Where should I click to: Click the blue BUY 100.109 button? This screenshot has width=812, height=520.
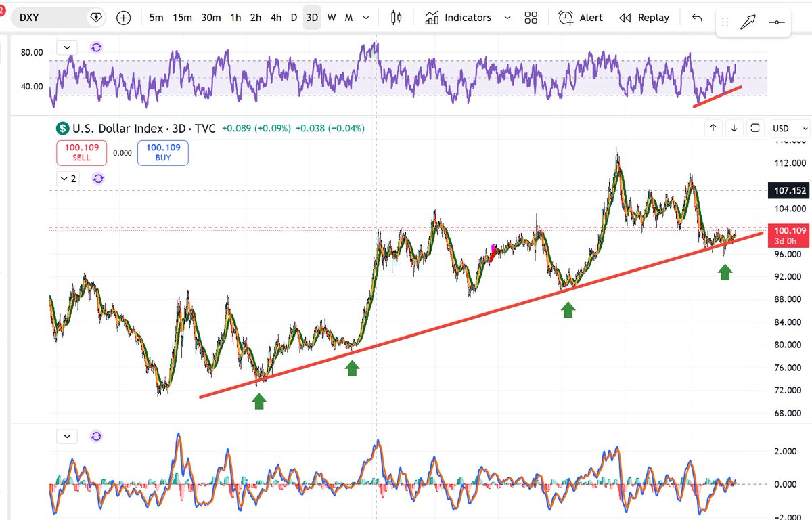click(x=162, y=152)
